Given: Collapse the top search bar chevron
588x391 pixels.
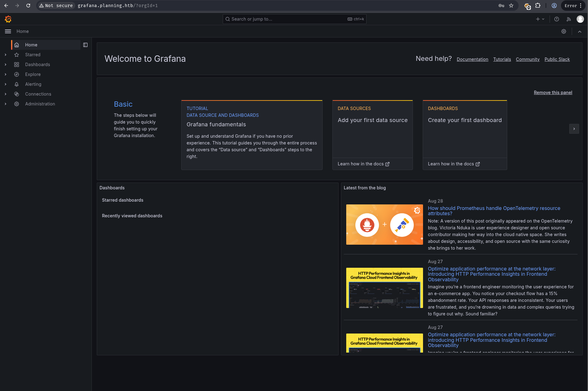Looking at the screenshot, I should point(580,31).
